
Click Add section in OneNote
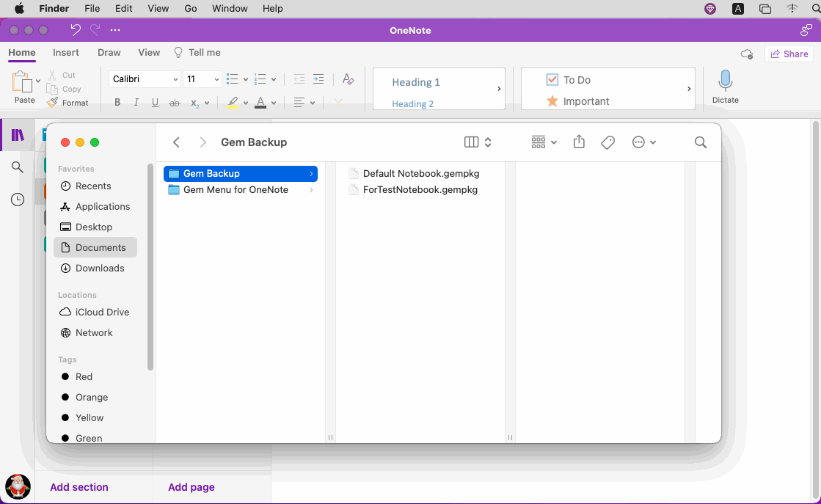pyautogui.click(x=79, y=486)
